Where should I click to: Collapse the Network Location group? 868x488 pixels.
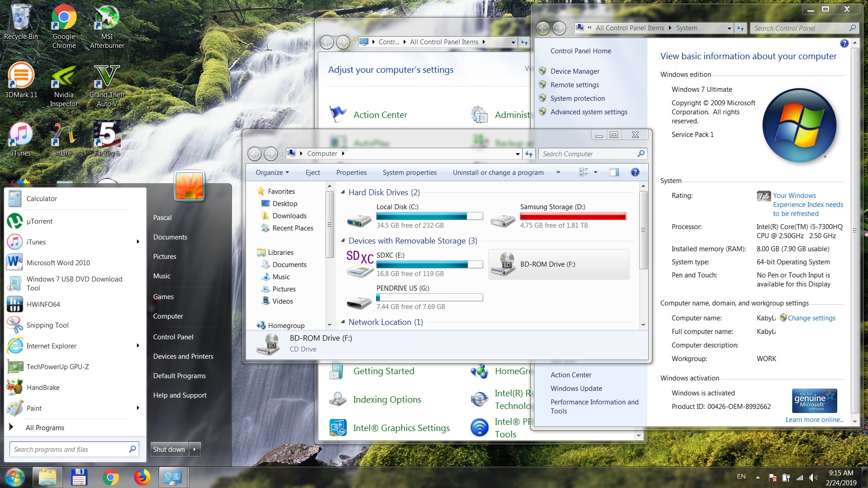(343, 322)
